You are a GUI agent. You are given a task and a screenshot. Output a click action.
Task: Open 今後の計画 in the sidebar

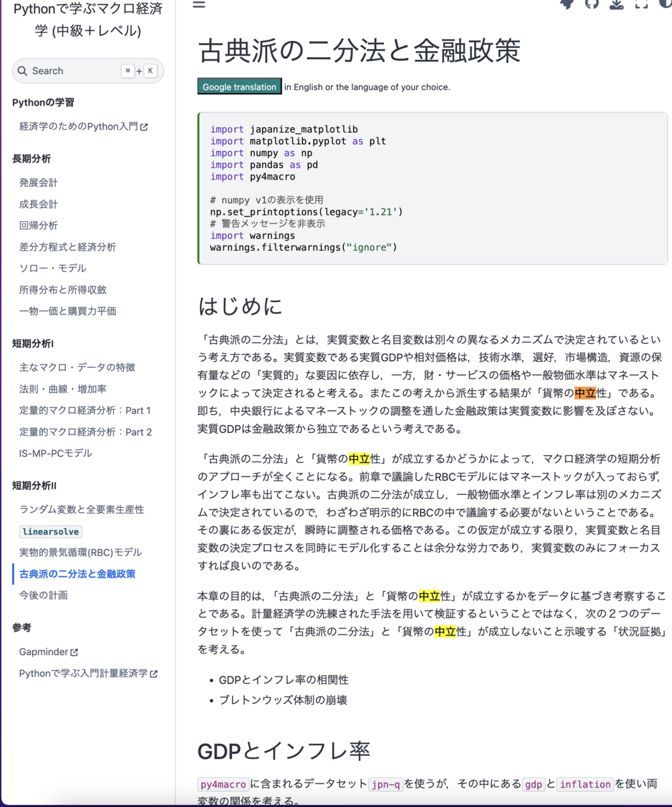click(43, 595)
